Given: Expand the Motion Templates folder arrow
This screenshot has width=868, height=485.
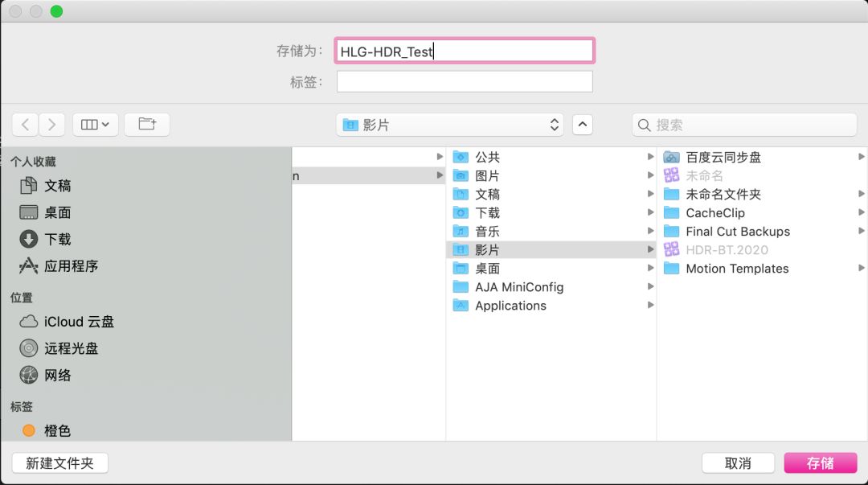Looking at the screenshot, I should coord(861,269).
